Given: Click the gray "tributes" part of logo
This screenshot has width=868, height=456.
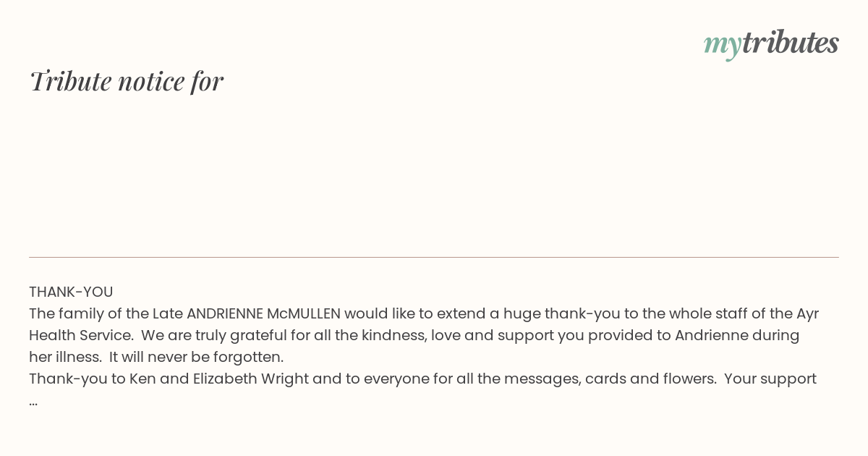Looking at the screenshot, I should tap(790, 43).
